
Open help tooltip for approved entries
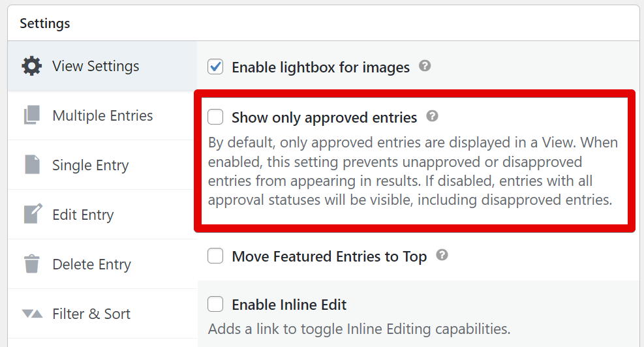(432, 117)
